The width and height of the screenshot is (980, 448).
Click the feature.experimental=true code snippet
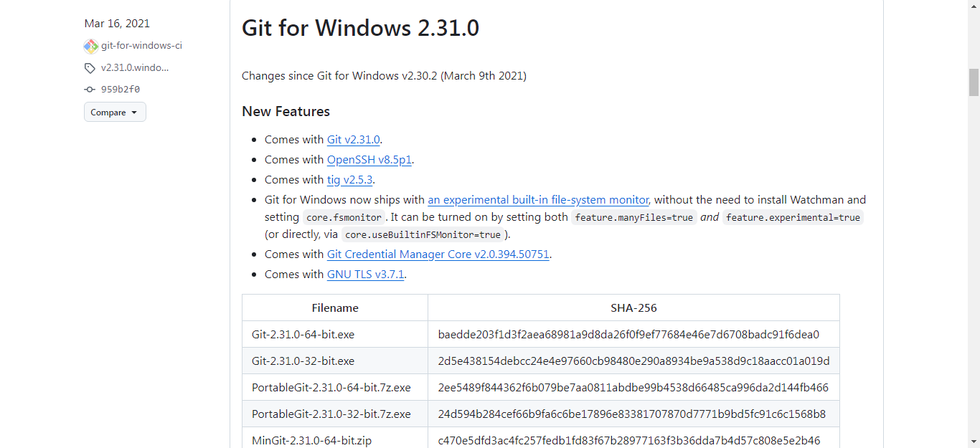tap(793, 217)
